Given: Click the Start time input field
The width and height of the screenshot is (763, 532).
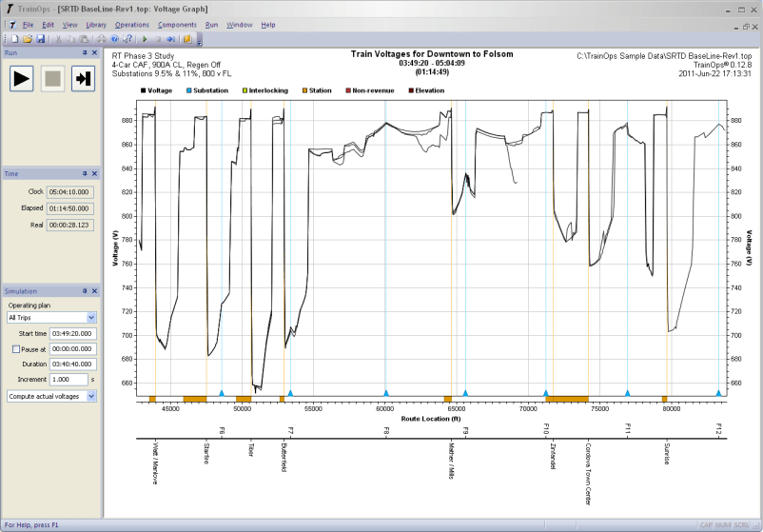Looking at the screenshot, I should (73, 333).
